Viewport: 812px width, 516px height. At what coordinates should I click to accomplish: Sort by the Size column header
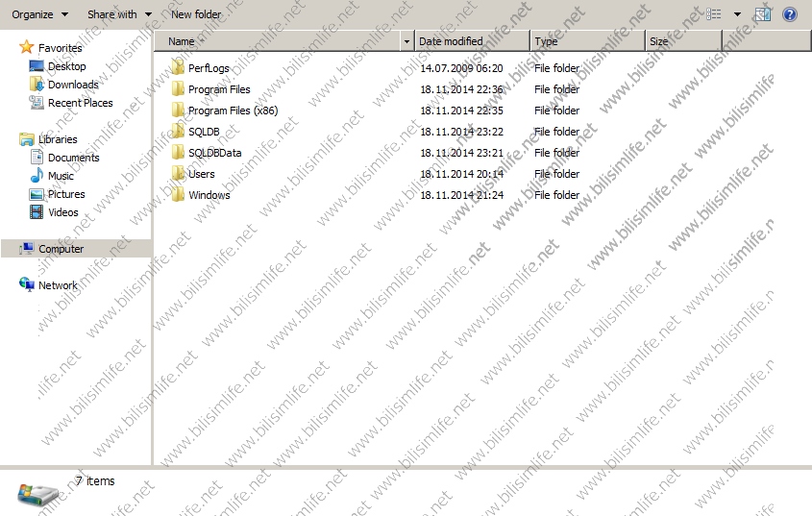[x=683, y=41]
